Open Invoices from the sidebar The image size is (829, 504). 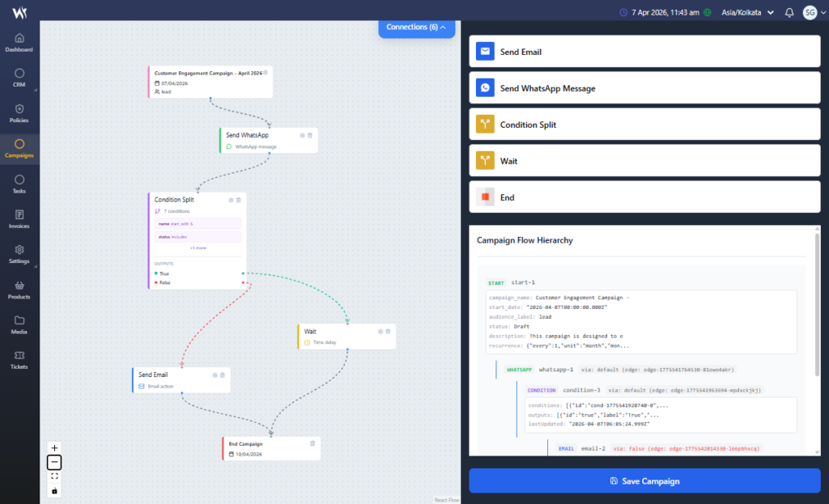pyautogui.click(x=19, y=218)
